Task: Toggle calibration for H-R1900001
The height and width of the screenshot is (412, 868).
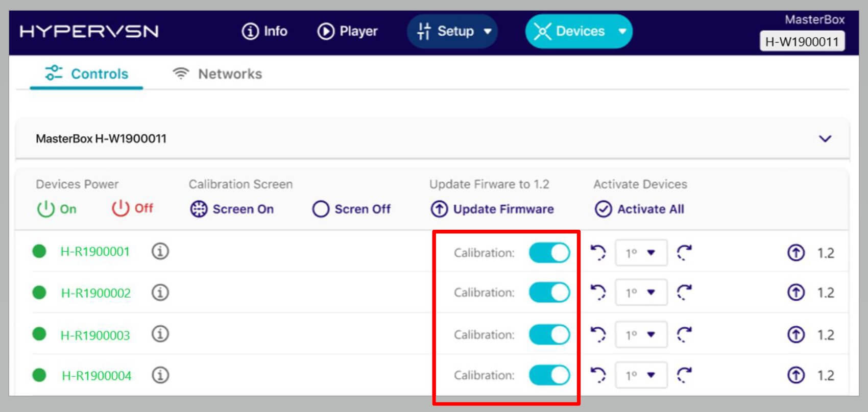Action: click(549, 253)
